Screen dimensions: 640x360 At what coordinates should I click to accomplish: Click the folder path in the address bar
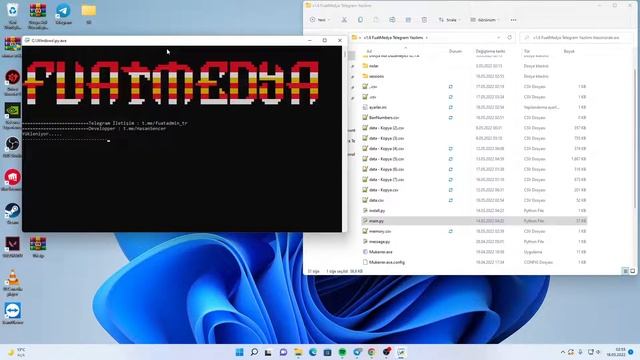393,38
